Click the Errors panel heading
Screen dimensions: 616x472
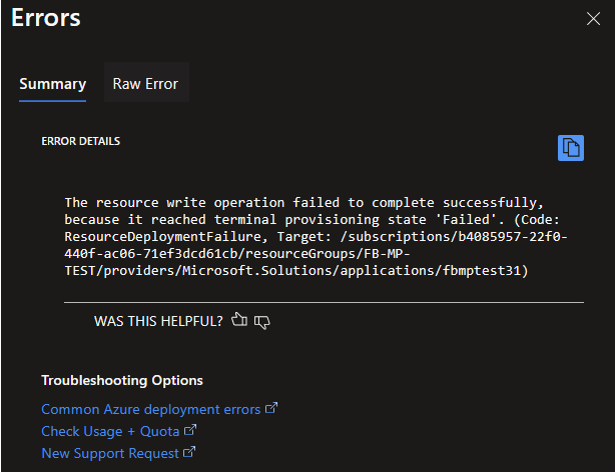pyautogui.click(x=46, y=17)
